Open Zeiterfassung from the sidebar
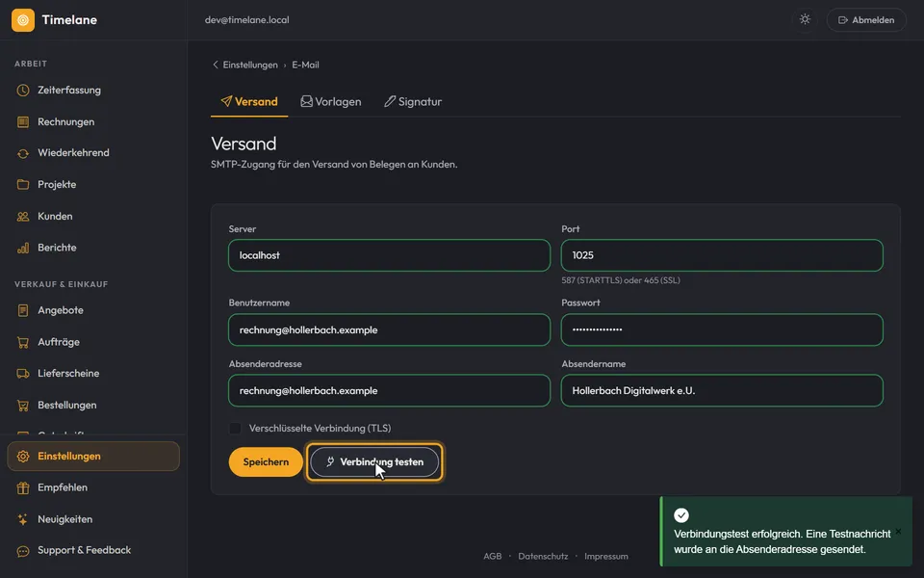Viewport: 924px width, 578px height. 93,91
